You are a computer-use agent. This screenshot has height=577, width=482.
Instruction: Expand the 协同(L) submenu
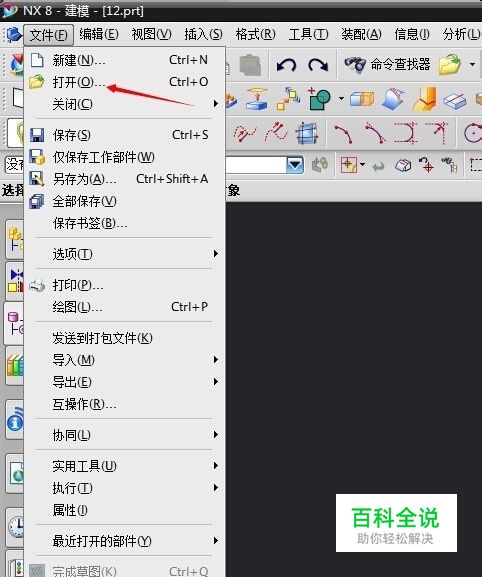[124, 435]
